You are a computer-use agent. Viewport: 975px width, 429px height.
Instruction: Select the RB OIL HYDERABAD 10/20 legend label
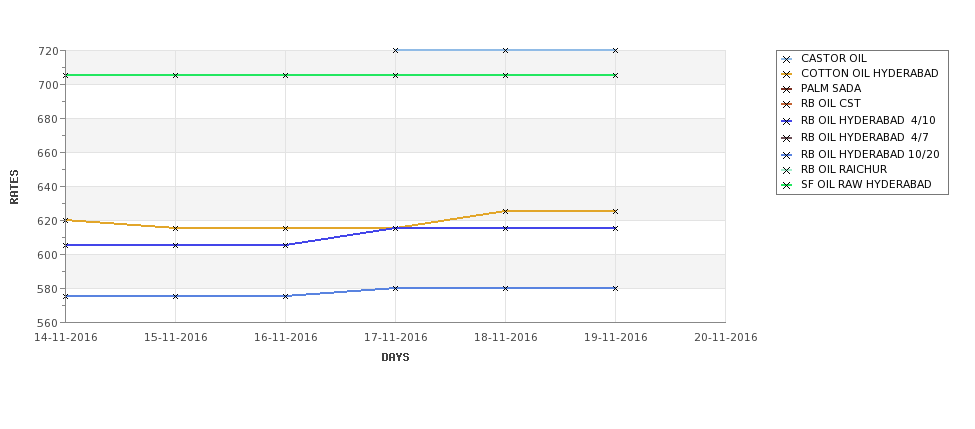[x=870, y=154]
